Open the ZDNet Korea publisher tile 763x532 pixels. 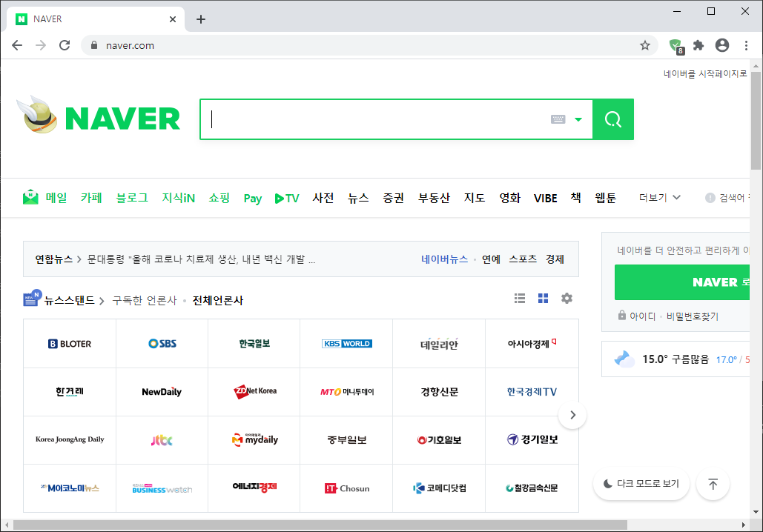tap(254, 391)
